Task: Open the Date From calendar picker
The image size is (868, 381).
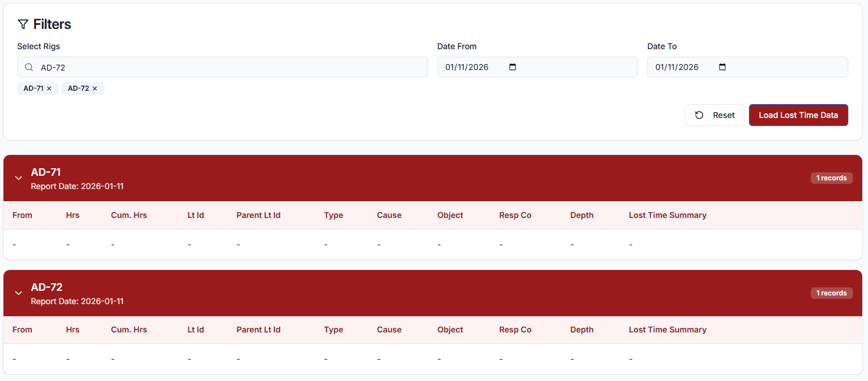Action: click(x=512, y=67)
